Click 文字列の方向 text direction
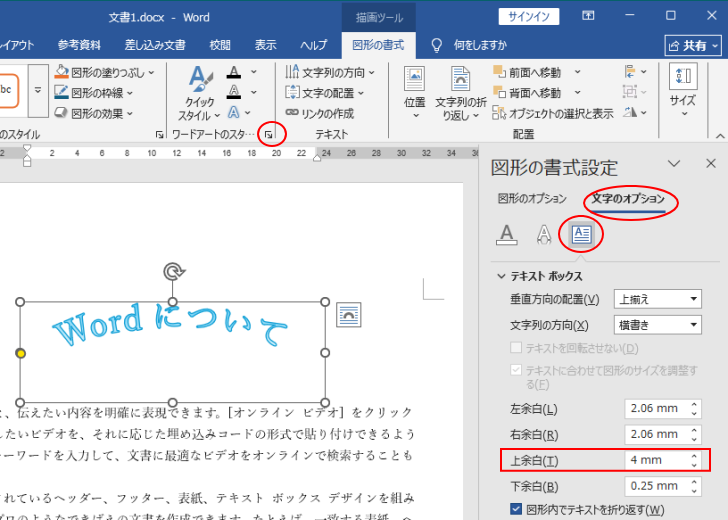 click(330, 72)
